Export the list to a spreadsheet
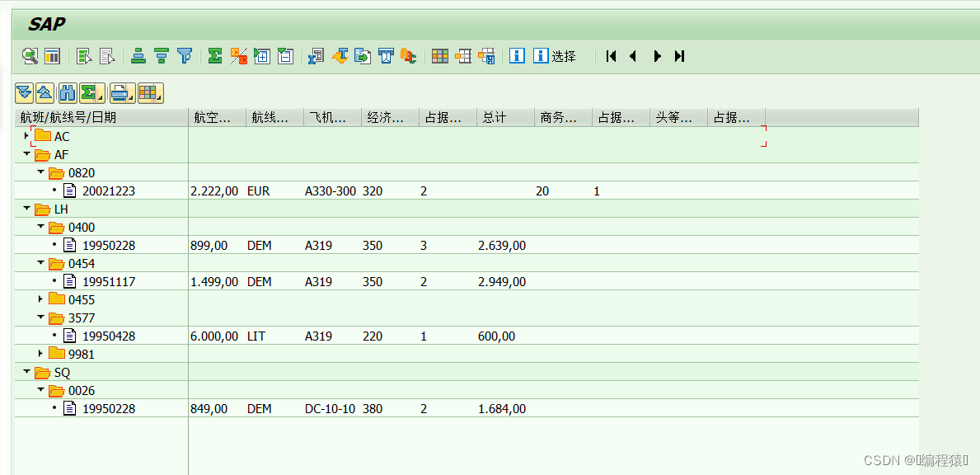This screenshot has height=475, width=980. (x=316, y=56)
